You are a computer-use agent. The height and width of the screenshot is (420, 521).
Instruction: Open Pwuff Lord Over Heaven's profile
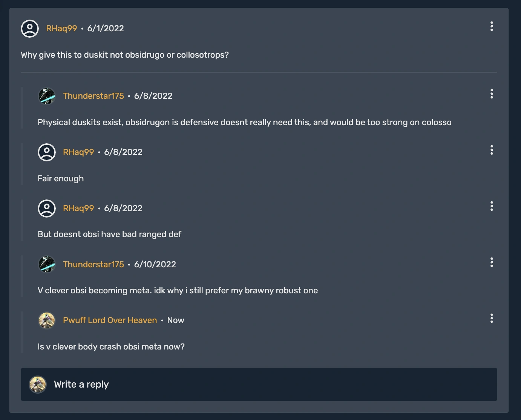pos(110,320)
